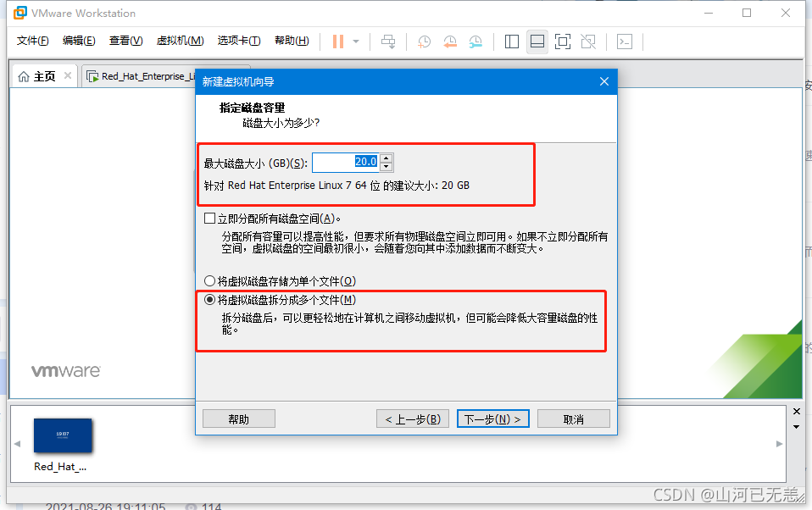Click the 下一步(N) next button

(x=493, y=419)
